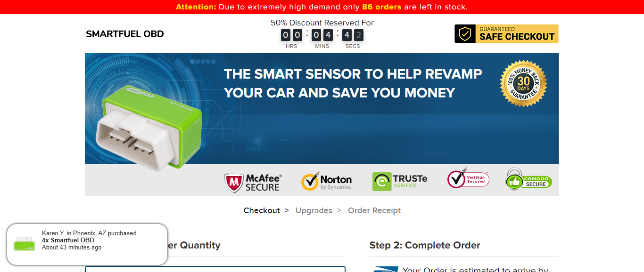Viewport: 644px width, 272px height.
Task: Select the Order Receipt breadcrumb step
Action: [374, 210]
